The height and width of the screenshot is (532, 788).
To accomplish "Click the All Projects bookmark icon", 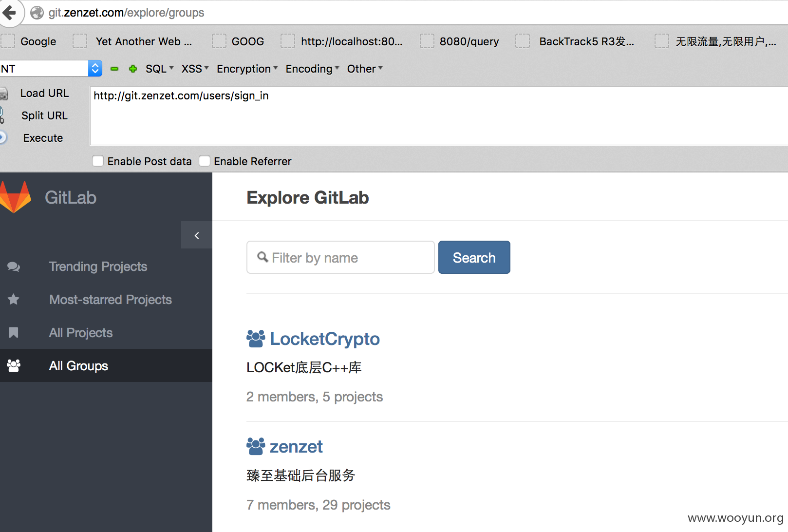I will [14, 332].
